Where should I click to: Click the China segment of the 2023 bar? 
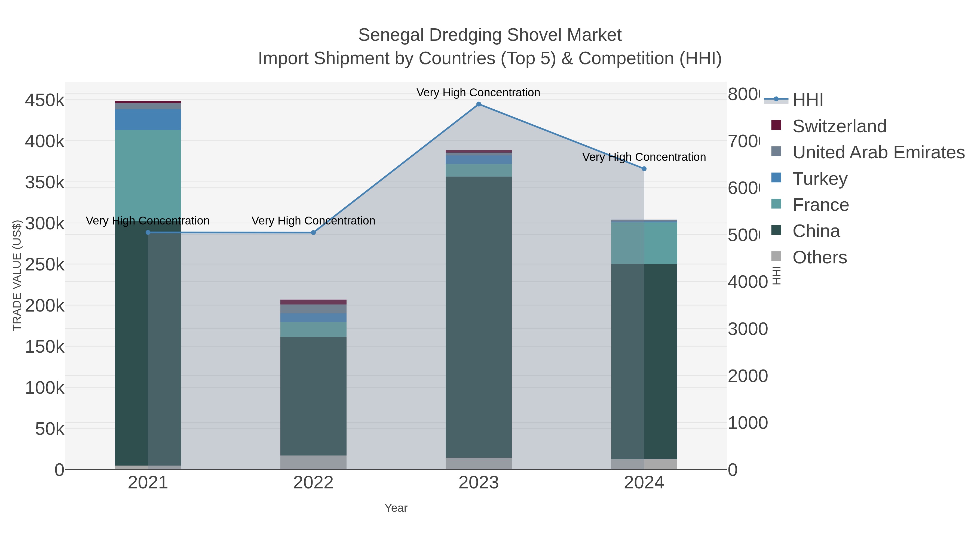479,317
